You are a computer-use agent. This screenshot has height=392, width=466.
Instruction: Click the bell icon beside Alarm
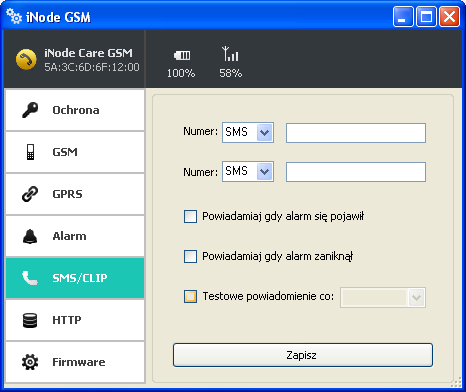tap(30, 236)
